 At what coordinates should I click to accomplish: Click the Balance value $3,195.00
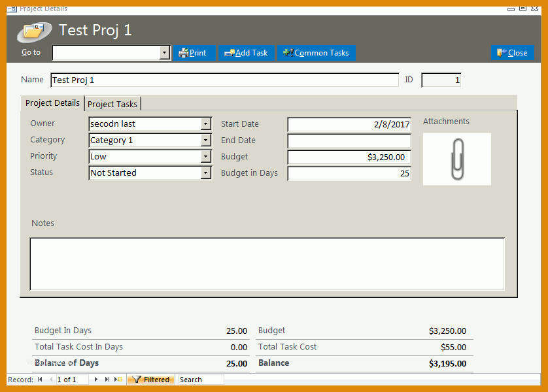coord(448,364)
